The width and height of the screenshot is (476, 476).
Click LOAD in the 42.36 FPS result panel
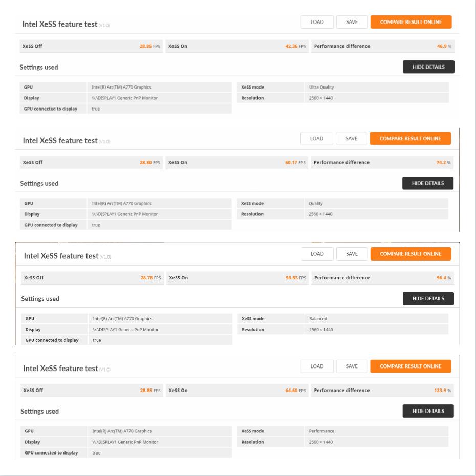click(x=317, y=22)
